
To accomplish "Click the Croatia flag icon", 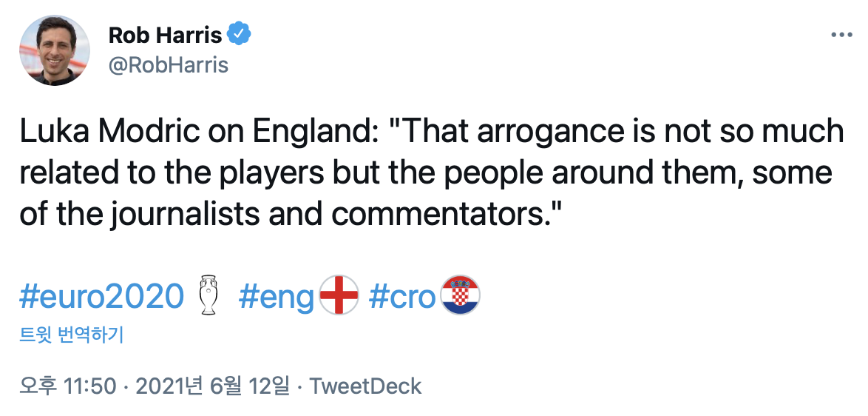I will [x=460, y=295].
